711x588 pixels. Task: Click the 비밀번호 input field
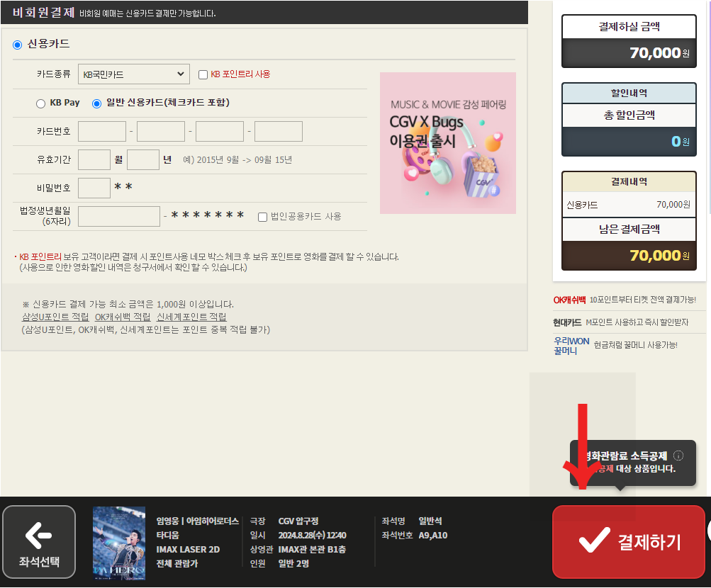pyautogui.click(x=94, y=188)
